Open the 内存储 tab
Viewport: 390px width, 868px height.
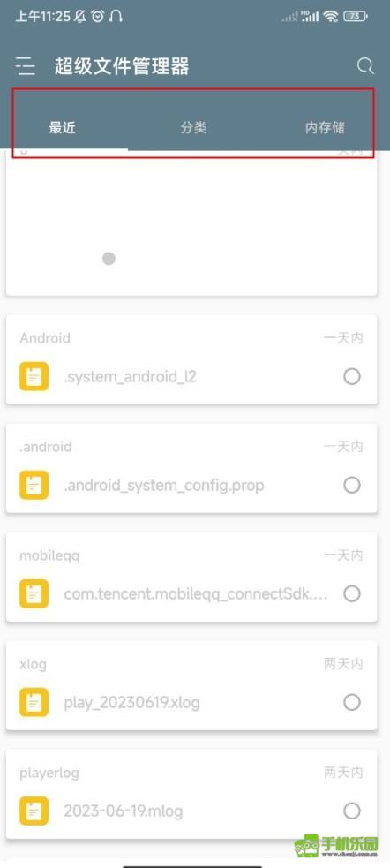[x=325, y=128]
